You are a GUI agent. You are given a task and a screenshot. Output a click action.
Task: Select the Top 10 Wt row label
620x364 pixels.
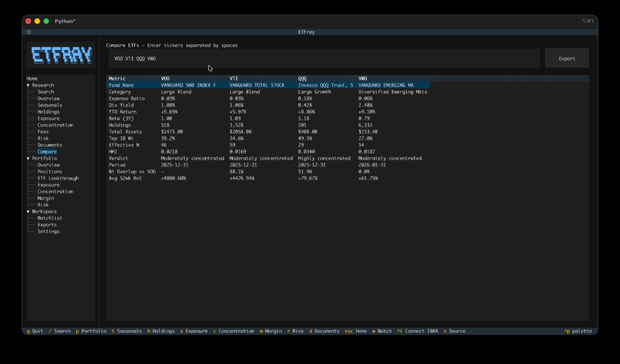point(122,138)
